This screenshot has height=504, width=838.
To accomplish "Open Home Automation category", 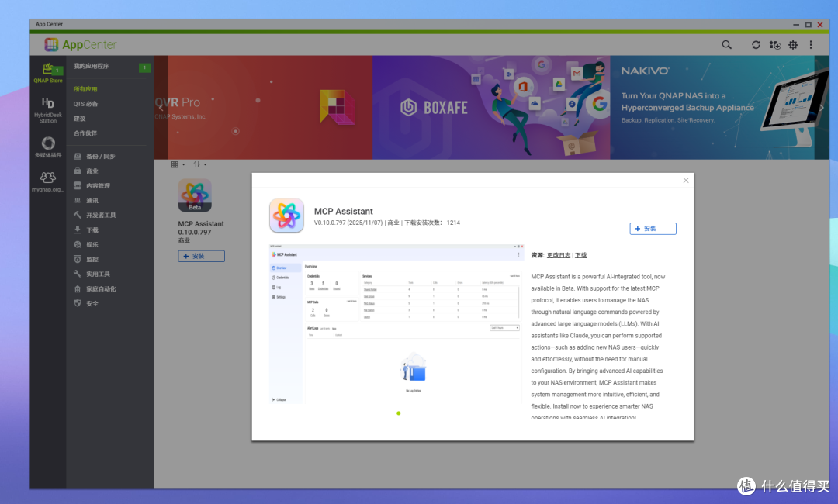I will [x=95, y=289].
